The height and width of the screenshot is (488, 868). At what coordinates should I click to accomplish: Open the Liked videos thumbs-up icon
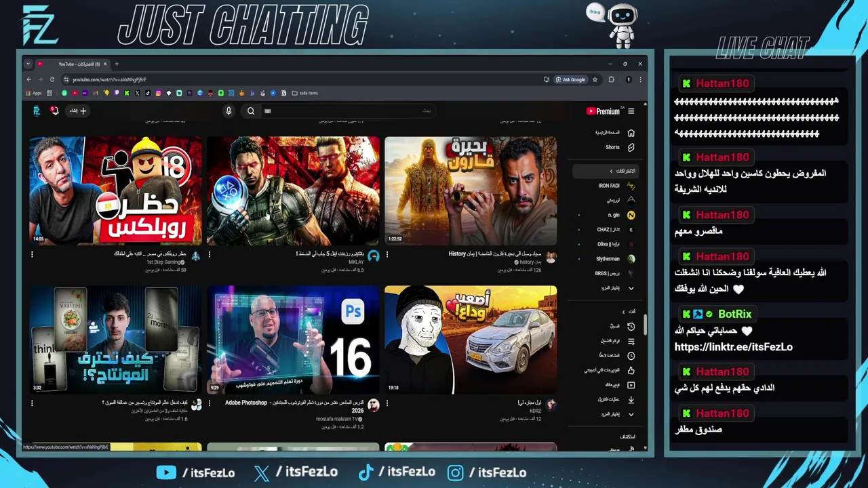tap(631, 371)
